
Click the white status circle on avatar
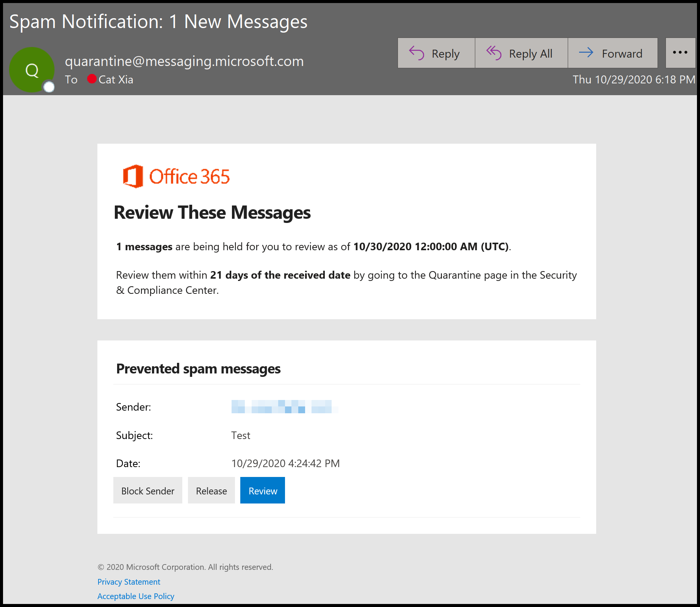49,87
